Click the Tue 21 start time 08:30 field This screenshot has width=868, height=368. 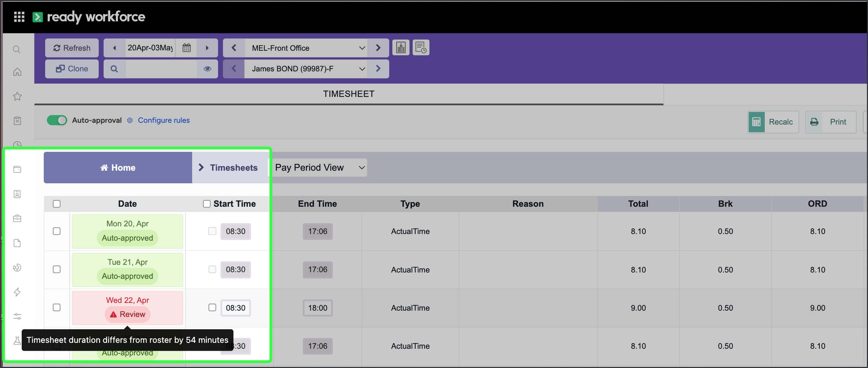point(236,269)
